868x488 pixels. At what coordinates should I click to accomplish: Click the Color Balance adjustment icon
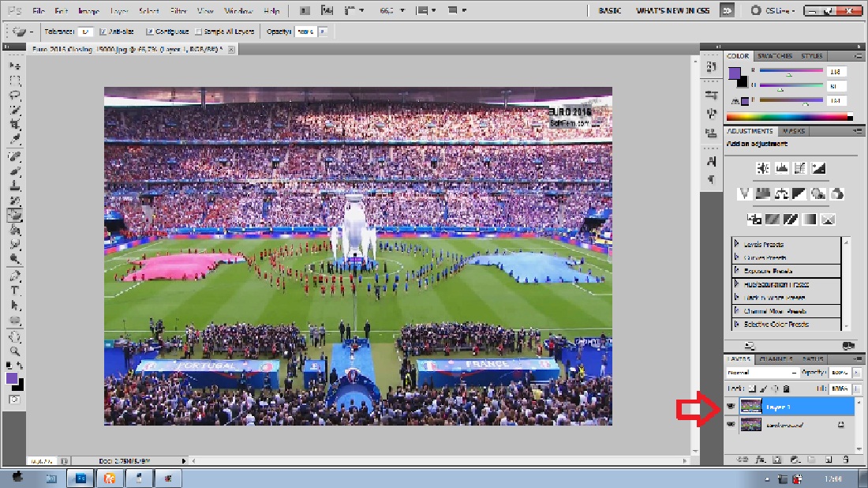[781, 193]
